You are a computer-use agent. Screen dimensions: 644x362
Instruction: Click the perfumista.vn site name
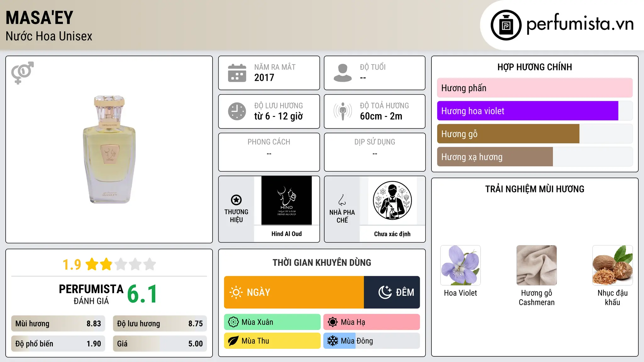click(580, 24)
